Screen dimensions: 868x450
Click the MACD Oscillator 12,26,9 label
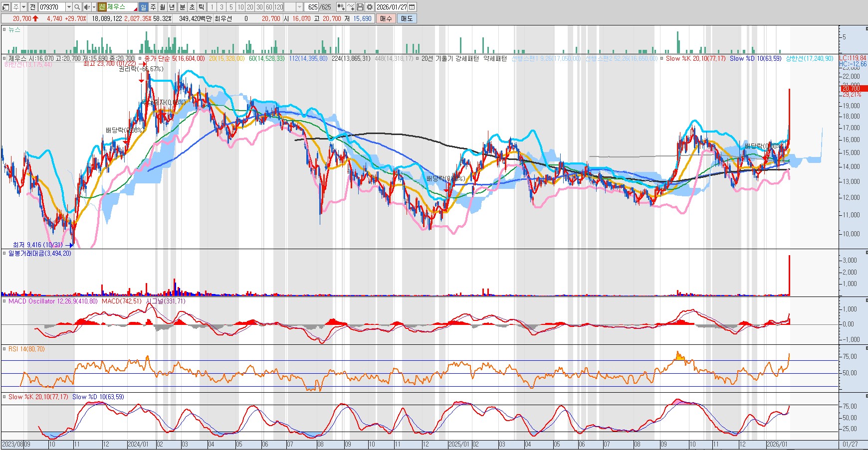(x=53, y=301)
